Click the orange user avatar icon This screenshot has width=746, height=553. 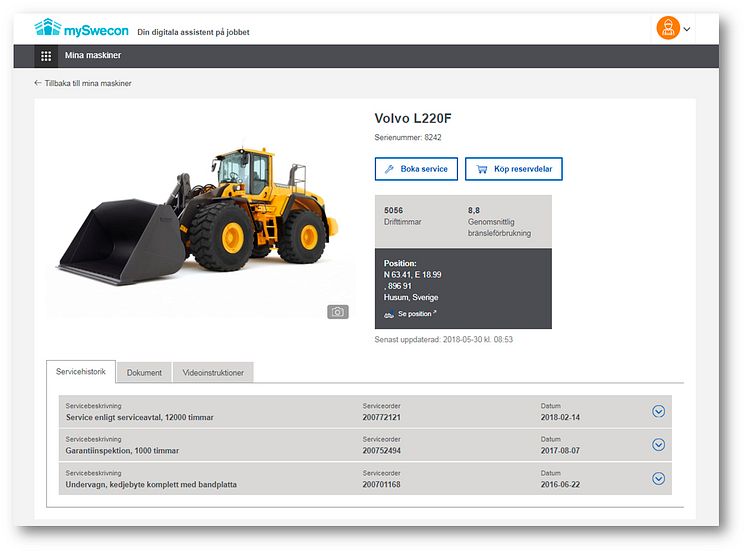tap(668, 28)
